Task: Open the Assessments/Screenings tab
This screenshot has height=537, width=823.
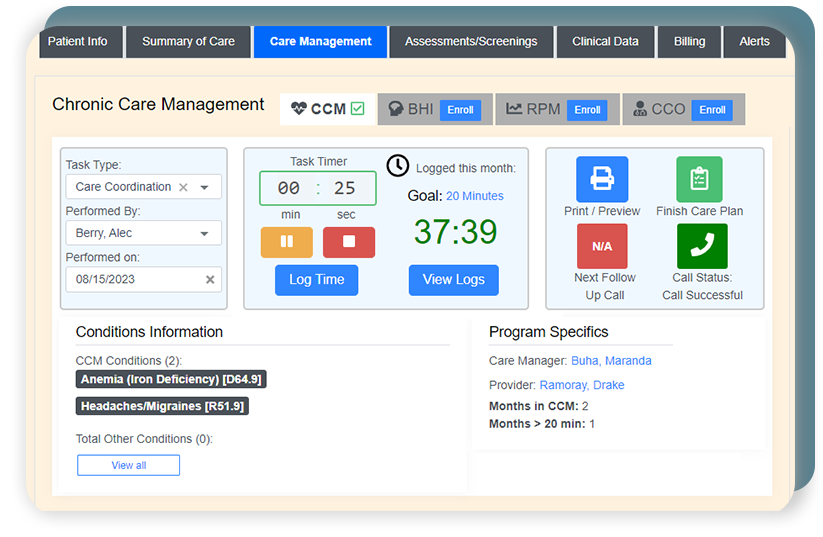Action: [x=471, y=42]
